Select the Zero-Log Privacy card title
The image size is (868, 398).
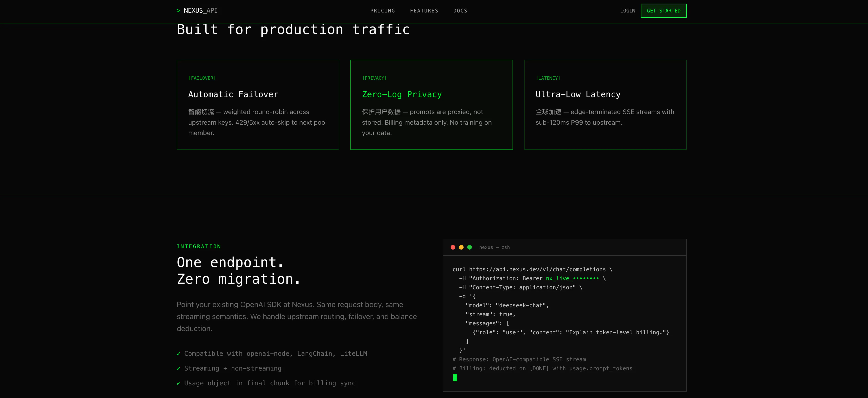(x=402, y=94)
